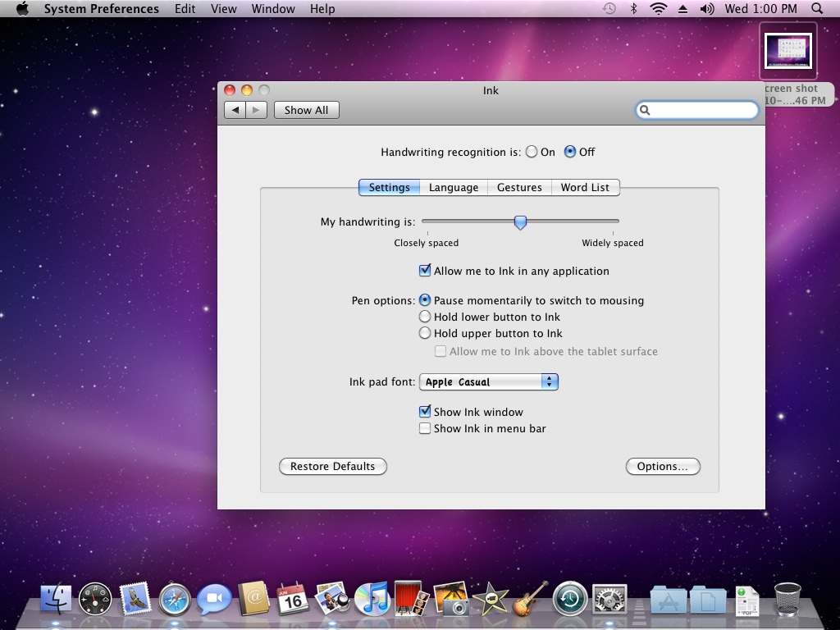The height and width of the screenshot is (630, 840).
Task: Select Pause momentarily to switch to mousing
Action: [425, 300]
